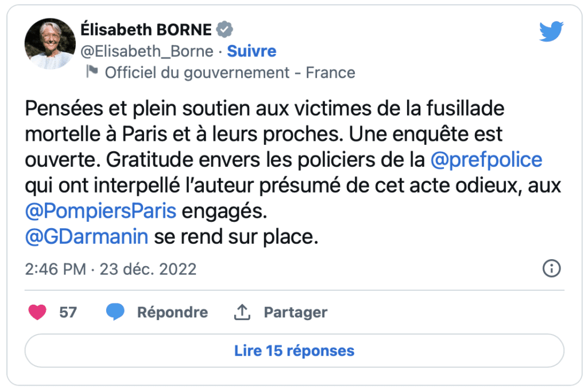Click the government flag icon
Viewport: 588px width, 388px height.
(92, 71)
